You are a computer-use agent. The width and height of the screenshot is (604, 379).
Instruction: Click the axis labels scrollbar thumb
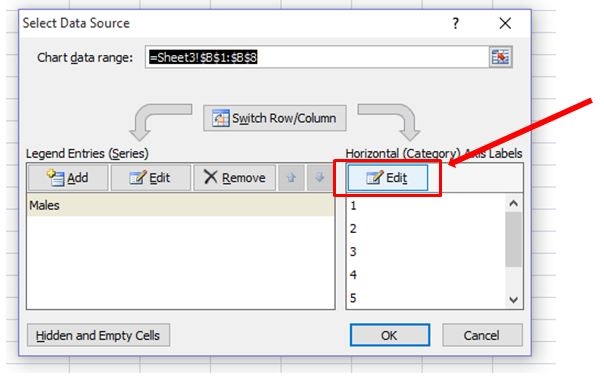(x=513, y=239)
